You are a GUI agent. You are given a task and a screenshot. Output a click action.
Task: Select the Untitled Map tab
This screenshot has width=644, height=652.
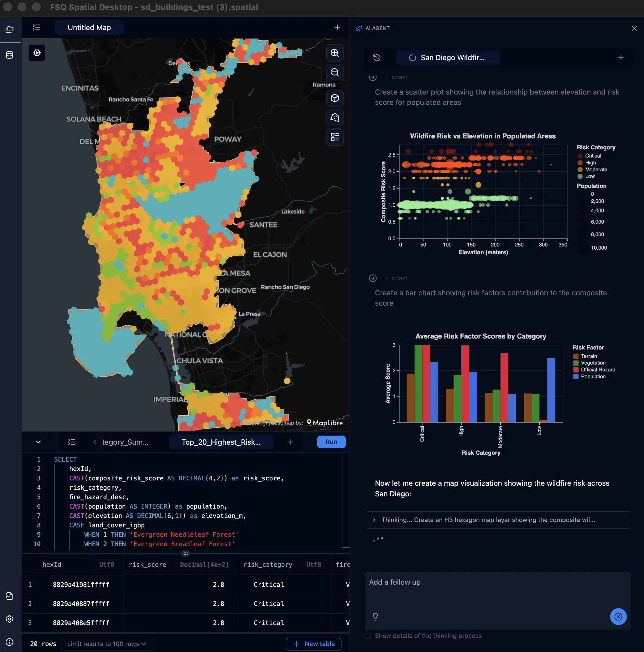point(89,28)
